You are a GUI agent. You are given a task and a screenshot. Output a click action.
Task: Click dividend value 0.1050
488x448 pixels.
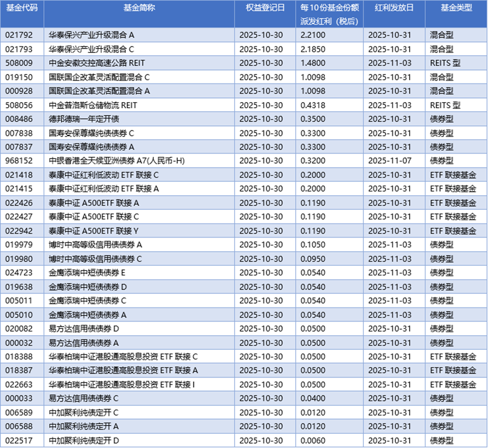tap(313, 245)
